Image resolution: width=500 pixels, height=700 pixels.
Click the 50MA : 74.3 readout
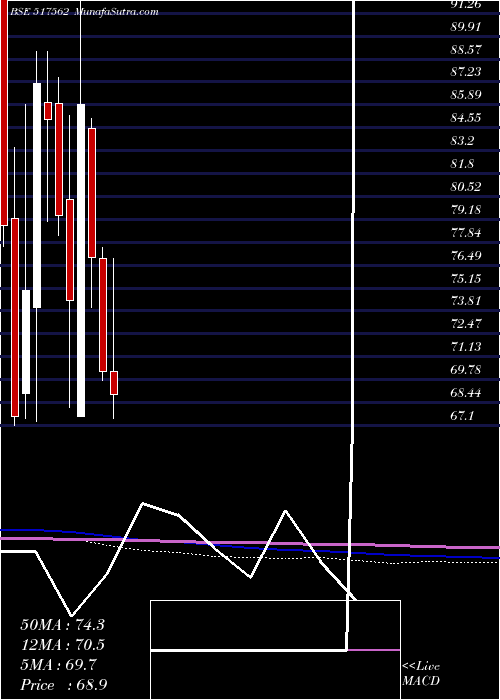pyautogui.click(x=62, y=625)
